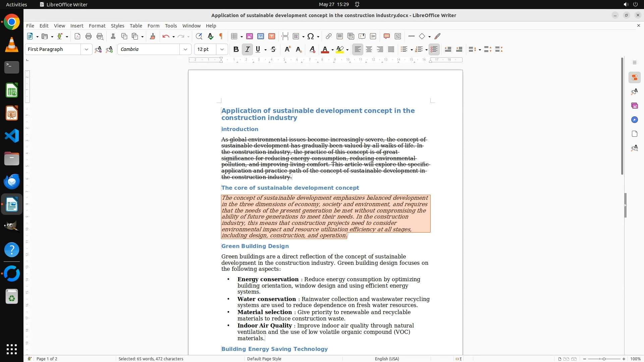Toggle Bold formatting
Screen dimensions: 644x362
[x=236, y=50]
